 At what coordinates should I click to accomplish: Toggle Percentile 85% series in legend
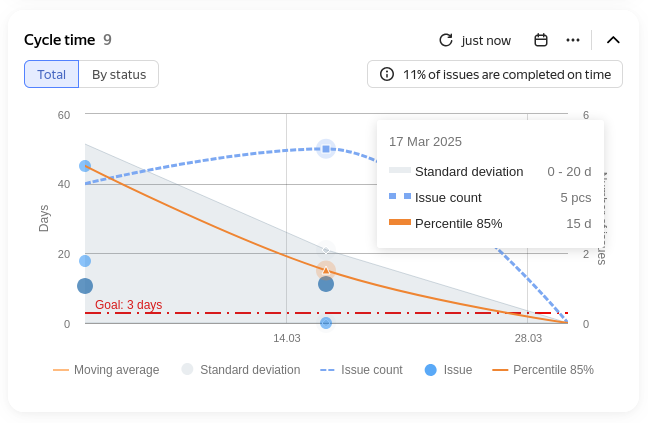pyautogui.click(x=543, y=370)
